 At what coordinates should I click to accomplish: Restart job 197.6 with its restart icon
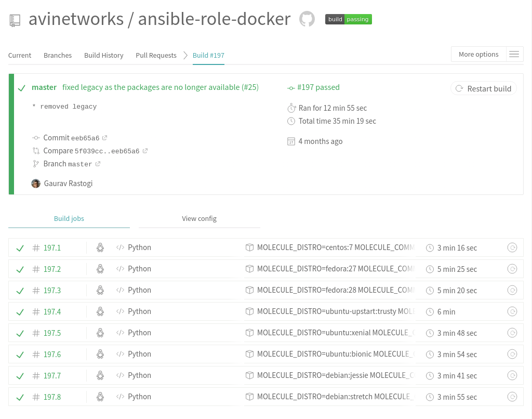click(x=512, y=354)
